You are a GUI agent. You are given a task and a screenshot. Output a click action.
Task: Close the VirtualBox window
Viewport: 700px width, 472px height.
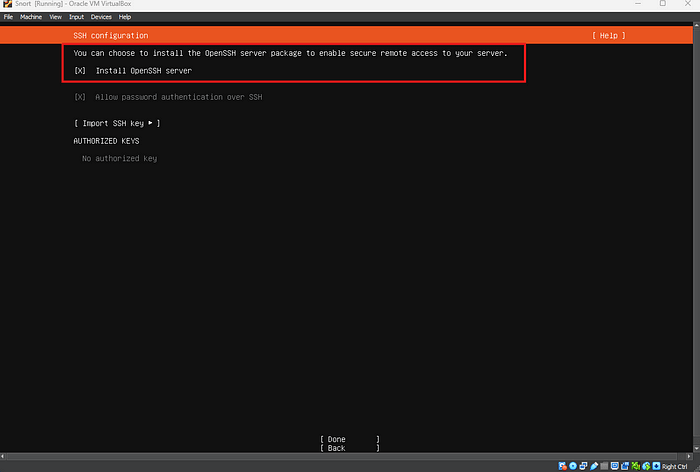click(688, 4)
